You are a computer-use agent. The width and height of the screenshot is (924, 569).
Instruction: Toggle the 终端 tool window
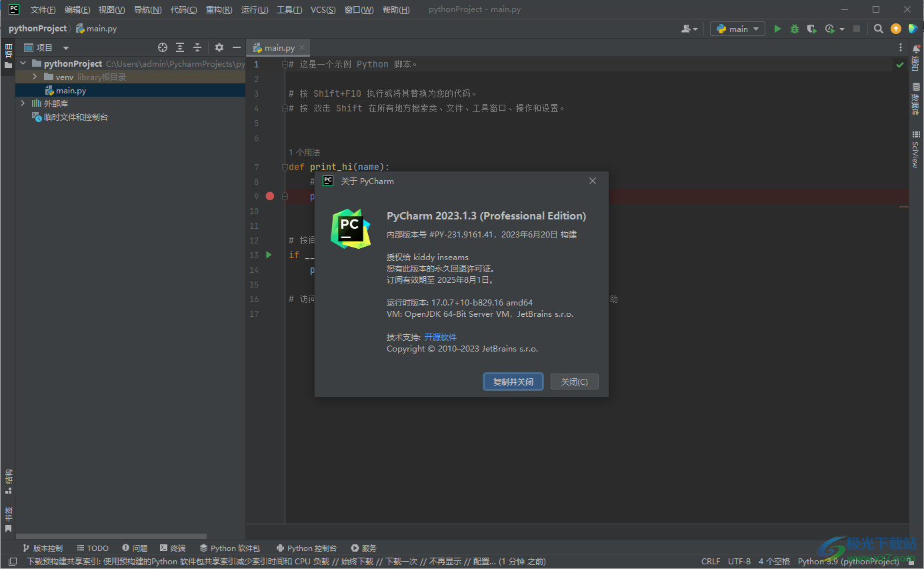[172, 548]
